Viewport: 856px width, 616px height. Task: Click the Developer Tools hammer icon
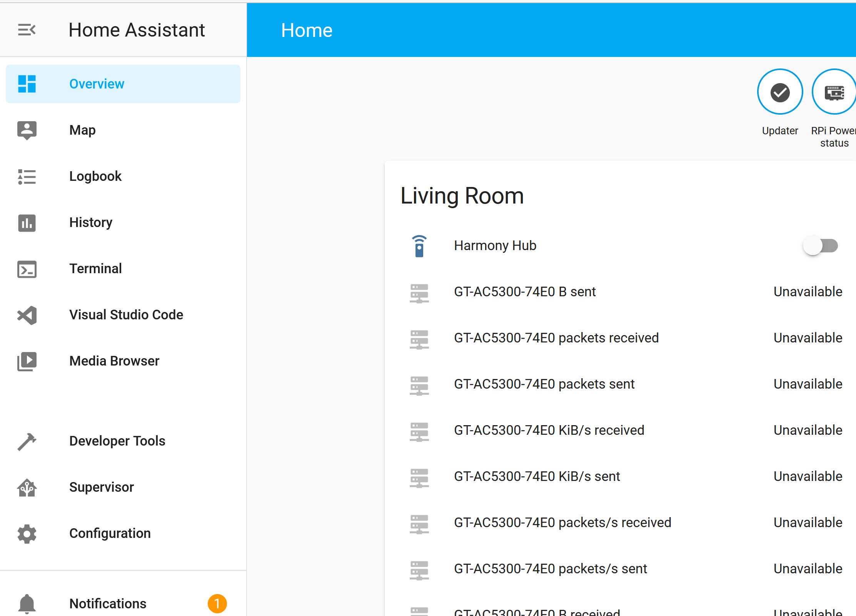[27, 441]
